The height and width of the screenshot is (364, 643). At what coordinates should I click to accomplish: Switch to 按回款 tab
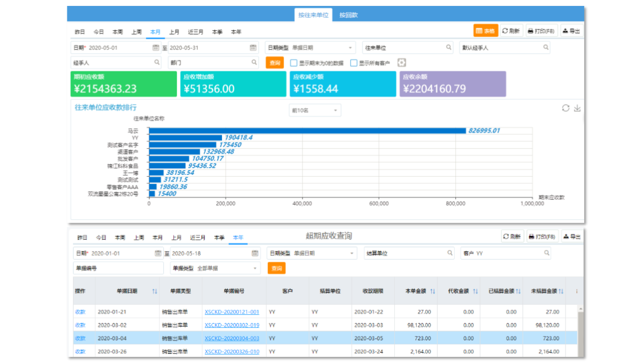coord(348,15)
